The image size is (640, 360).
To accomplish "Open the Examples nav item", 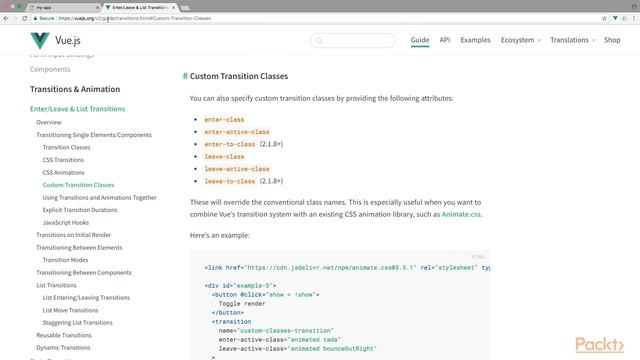I will click(x=475, y=40).
